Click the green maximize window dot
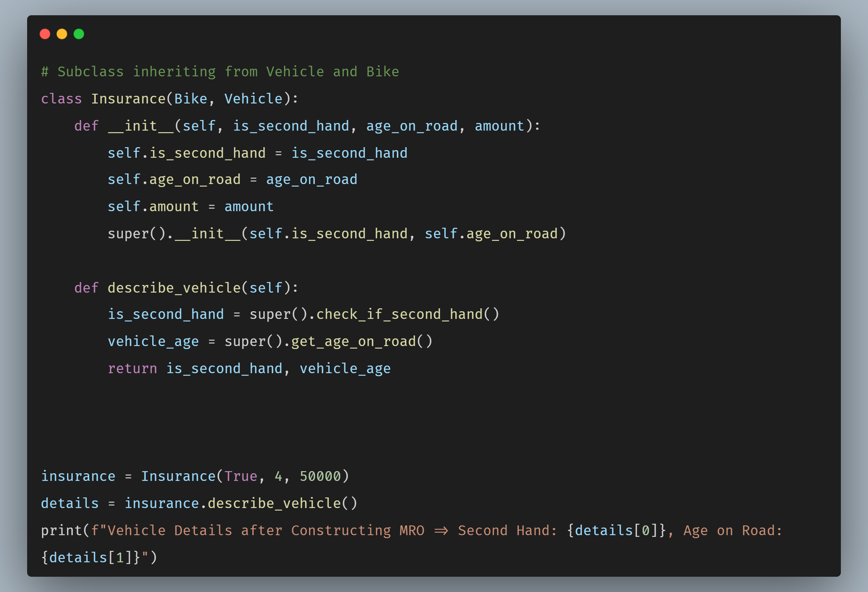The image size is (868, 592). (x=79, y=34)
